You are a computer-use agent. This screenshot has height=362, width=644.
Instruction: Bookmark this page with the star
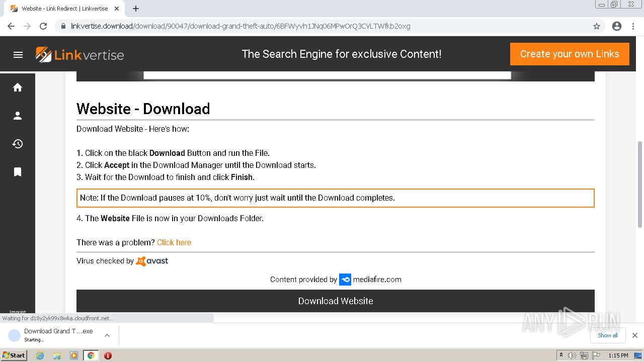pyautogui.click(x=597, y=26)
